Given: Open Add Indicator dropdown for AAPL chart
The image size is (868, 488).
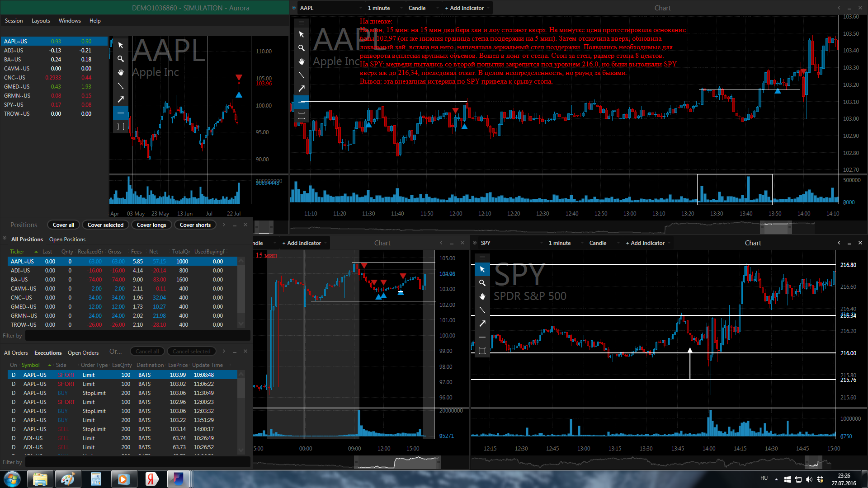Looking at the screenshot, I should (467, 8).
